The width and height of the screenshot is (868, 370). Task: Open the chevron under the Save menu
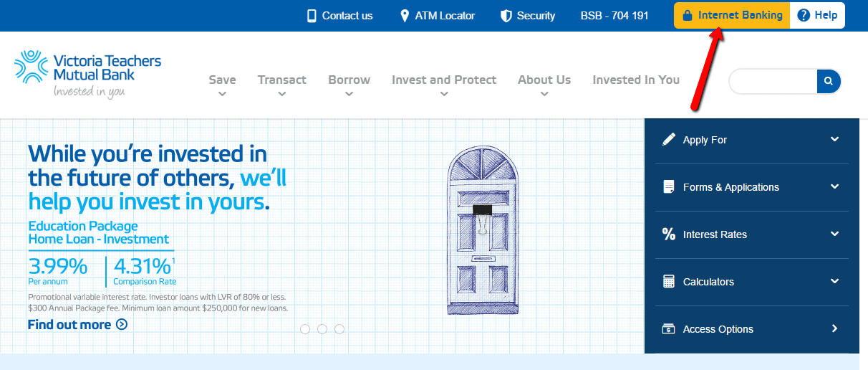click(222, 94)
